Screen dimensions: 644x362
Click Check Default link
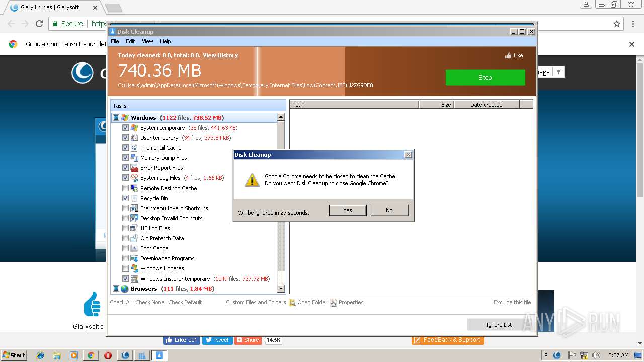(185, 302)
